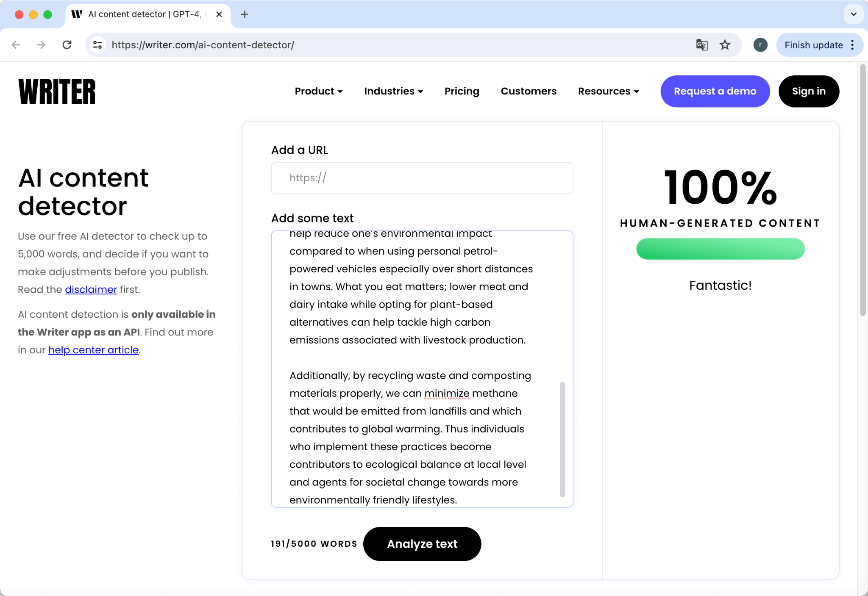868x596 pixels.
Task: Drag the green human-generated content progress bar
Action: pyautogui.click(x=720, y=249)
